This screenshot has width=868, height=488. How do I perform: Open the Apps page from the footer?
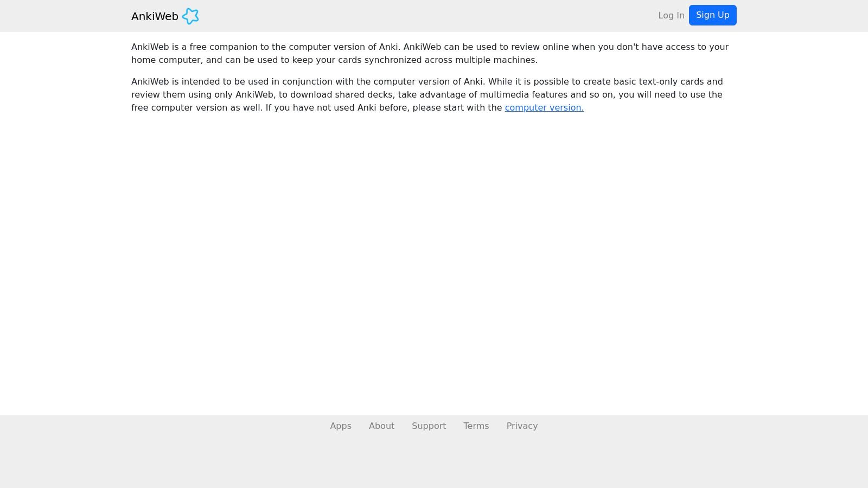(x=341, y=426)
